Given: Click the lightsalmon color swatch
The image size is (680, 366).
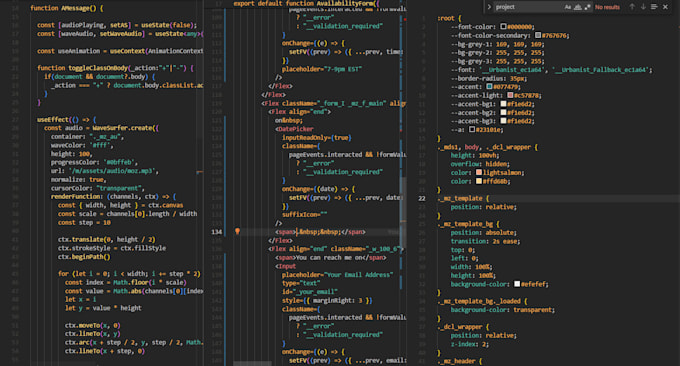Looking at the screenshot, I should click(479, 173).
